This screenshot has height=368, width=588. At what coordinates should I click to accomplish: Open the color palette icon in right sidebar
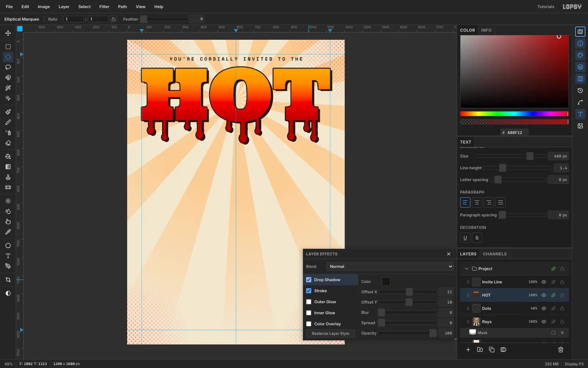click(580, 55)
